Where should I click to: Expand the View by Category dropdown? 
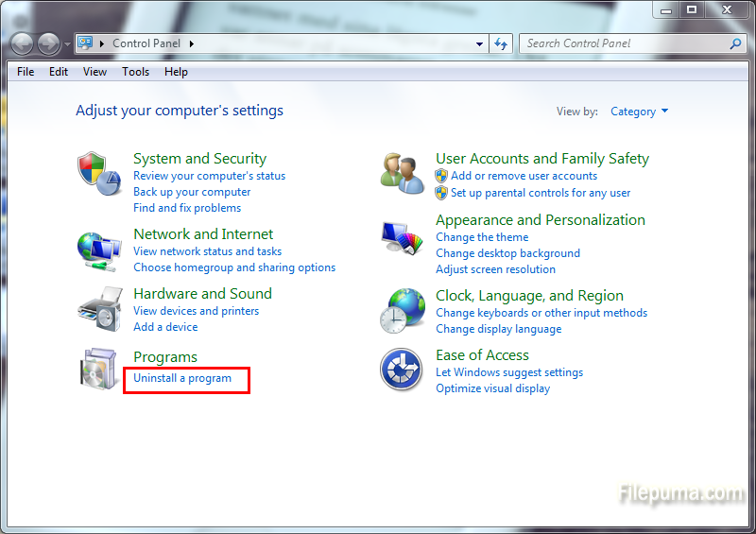coord(639,112)
